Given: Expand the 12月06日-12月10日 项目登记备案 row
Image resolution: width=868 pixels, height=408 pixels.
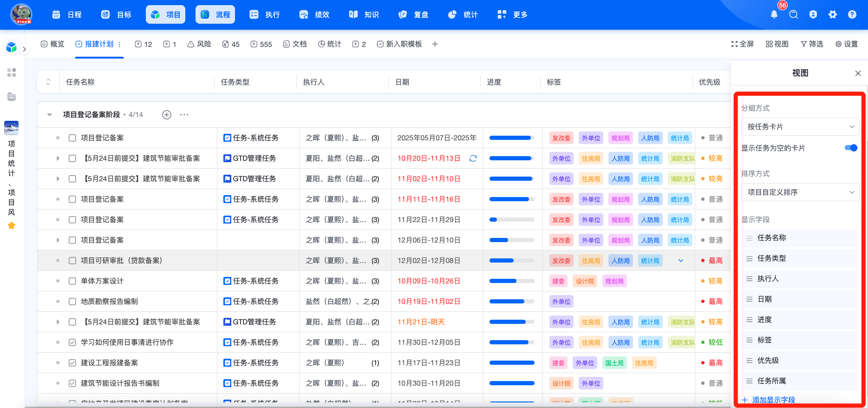Looking at the screenshot, I should click(58, 240).
